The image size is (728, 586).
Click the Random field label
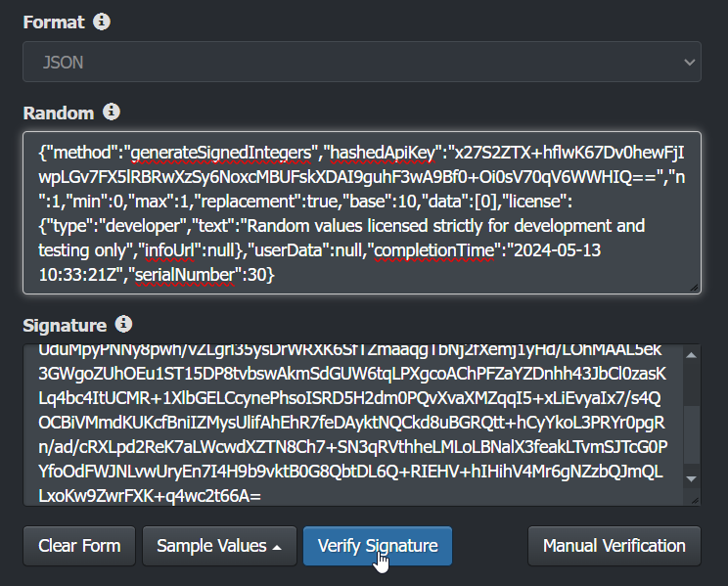[59, 113]
